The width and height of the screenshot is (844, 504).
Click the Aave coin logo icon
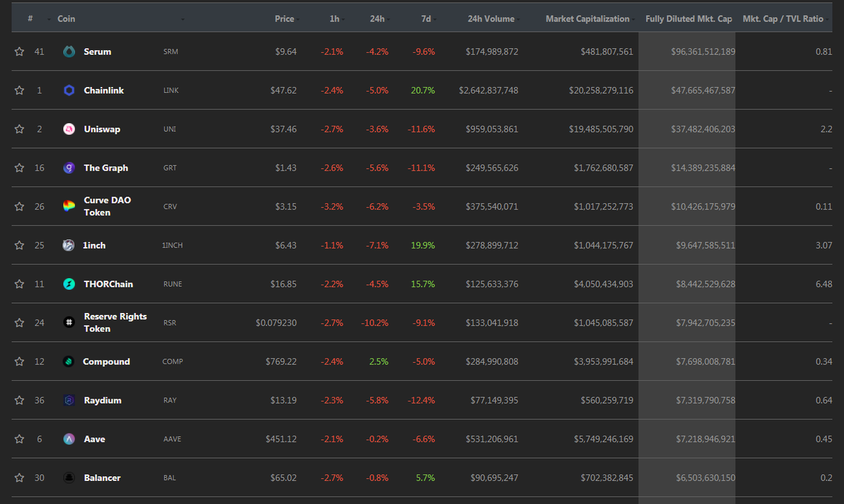coord(69,439)
